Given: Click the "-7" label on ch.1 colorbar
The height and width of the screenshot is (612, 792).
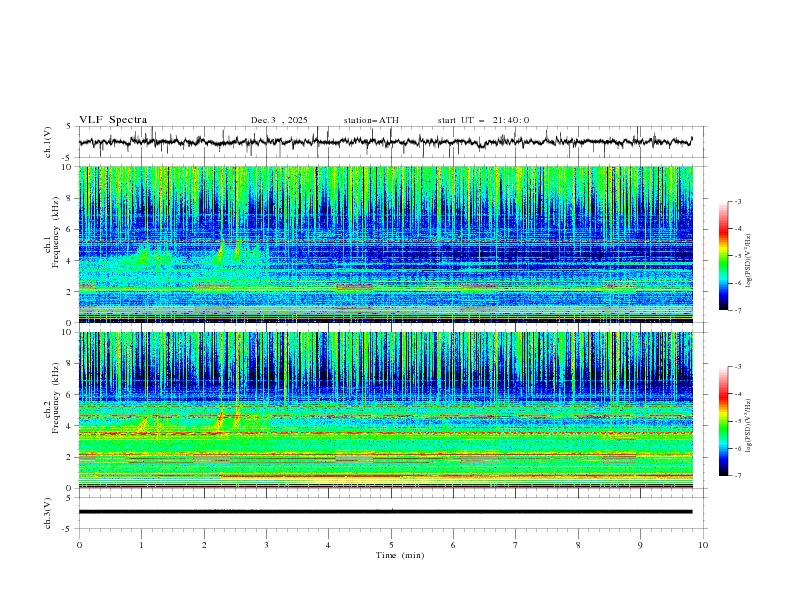Looking at the screenshot, I should click(x=737, y=311).
